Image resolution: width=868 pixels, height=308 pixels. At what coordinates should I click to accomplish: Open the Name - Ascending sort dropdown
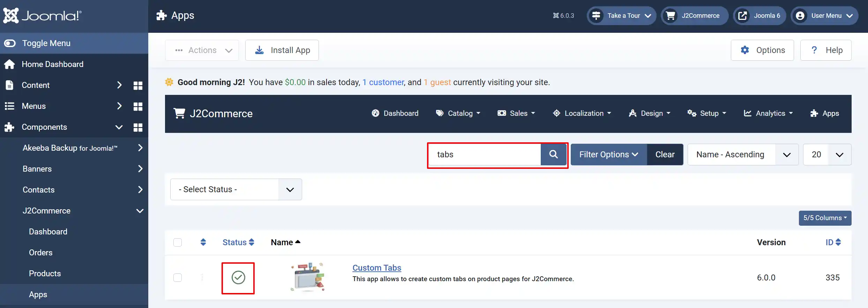pos(743,155)
